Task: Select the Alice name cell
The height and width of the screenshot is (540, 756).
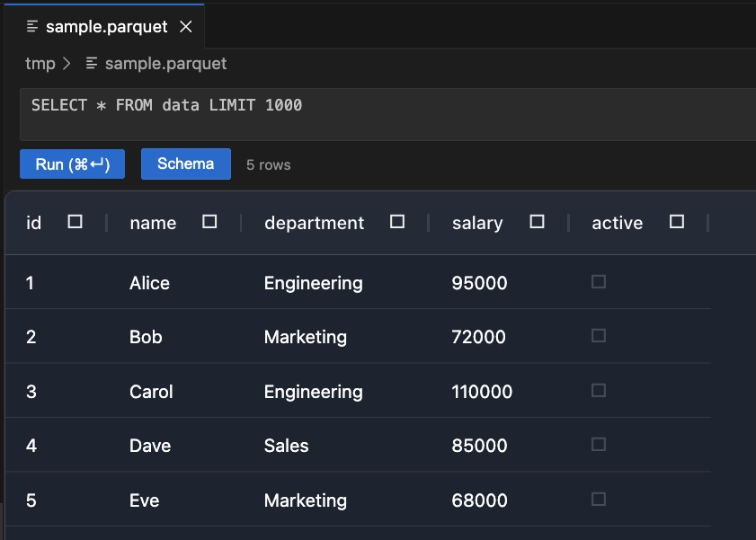Action: [x=149, y=283]
